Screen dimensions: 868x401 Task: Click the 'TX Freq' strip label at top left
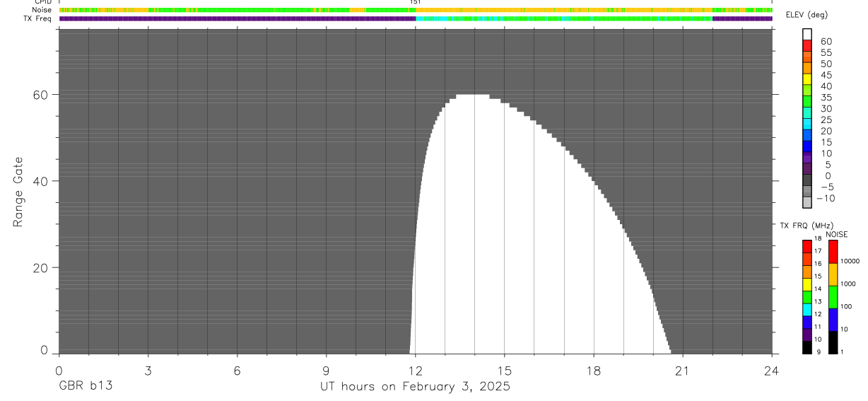point(37,18)
